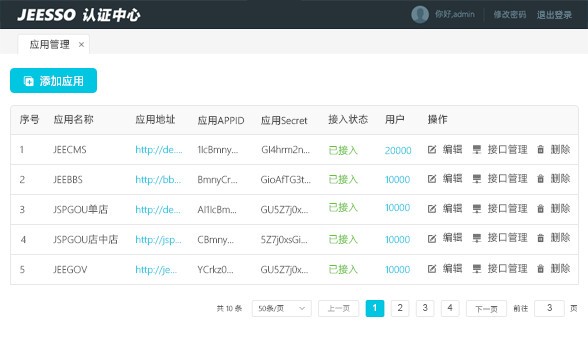
Task: Click user count 10000 for JSPGOU单店
Action: click(x=398, y=208)
